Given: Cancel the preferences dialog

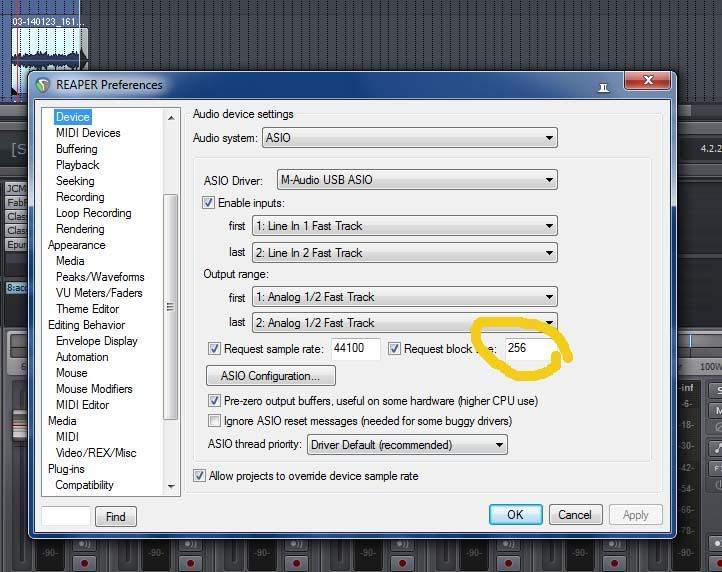Looking at the screenshot, I should click(575, 514).
